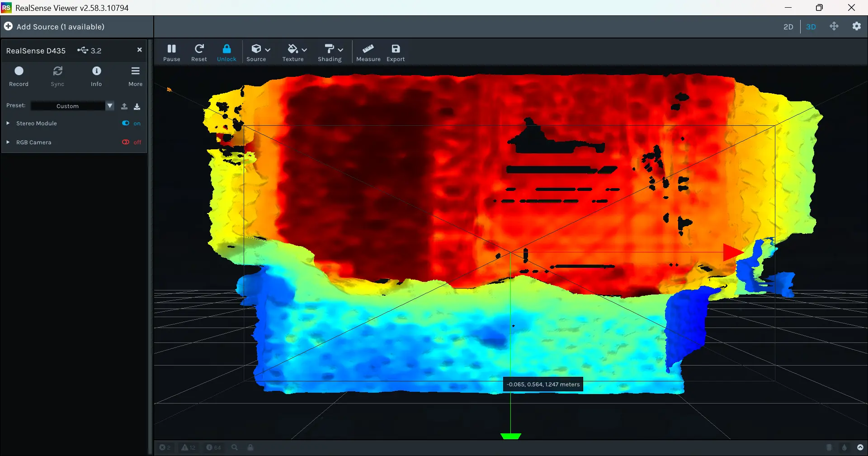This screenshot has width=868, height=456.
Task: Pause the live stream
Action: pyautogui.click(x=171, y=52)
